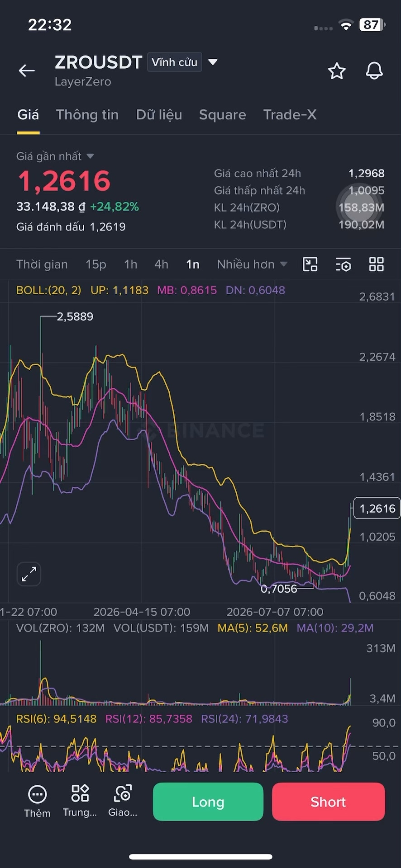Viewport: 401px width, 868px height.
Task: Open the Thêm more options icon
Action: [37, 794]
